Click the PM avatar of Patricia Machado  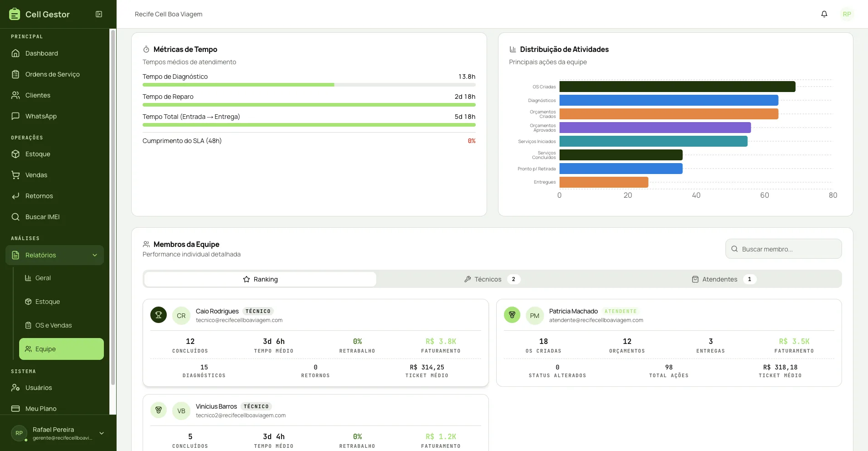534,316
